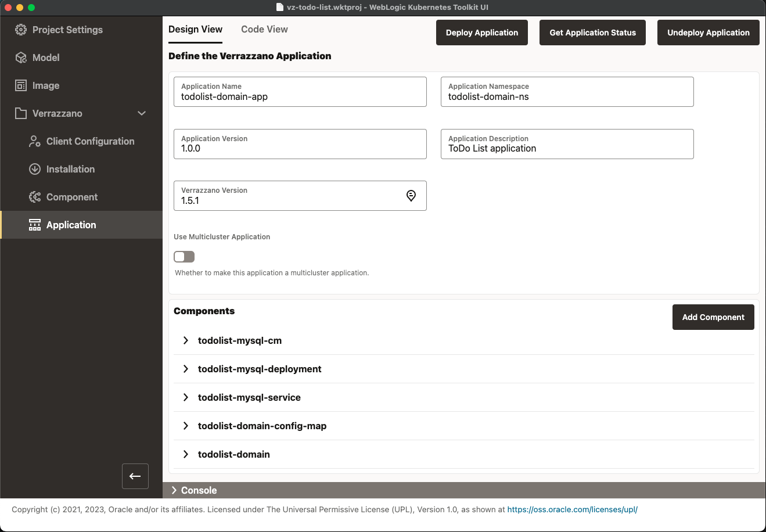Click the Verrazzano Version field
The image size is (766, 532).
point(300,196)
